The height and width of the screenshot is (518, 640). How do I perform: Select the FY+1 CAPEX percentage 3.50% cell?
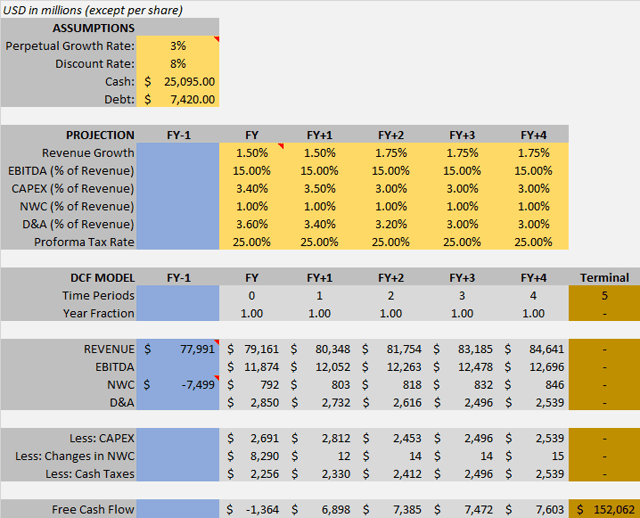(x=322, y=188)
